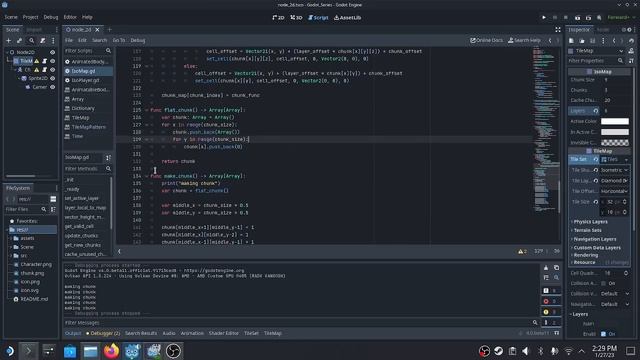Toggle visibility of the Camera node
The width and height of the screenshot is (640, 360).
(x=53, y=87)
